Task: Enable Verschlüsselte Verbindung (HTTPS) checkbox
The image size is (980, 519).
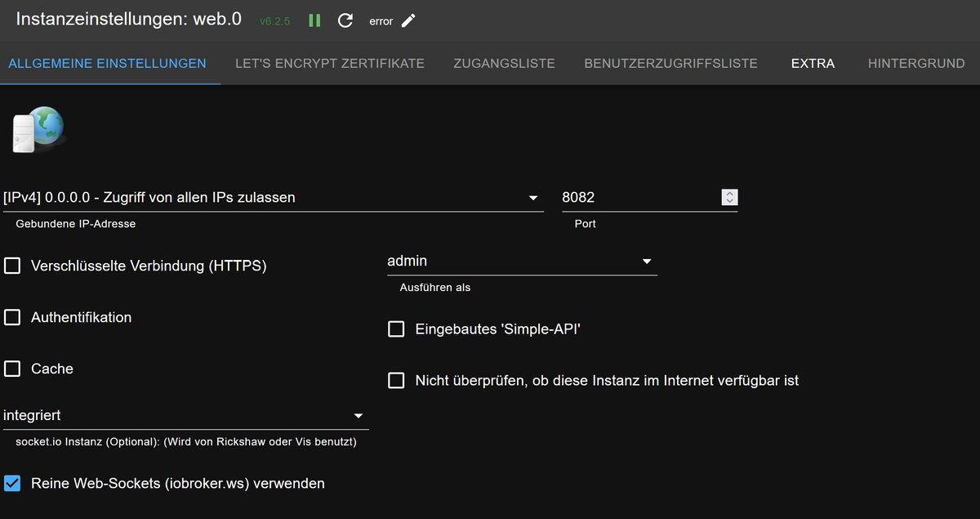Action: pyautogui.click(x=12, y=266)
